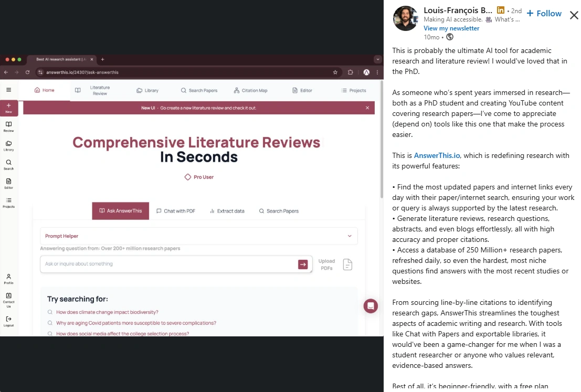Expand the browser tab search chevron

coord(377,59)
